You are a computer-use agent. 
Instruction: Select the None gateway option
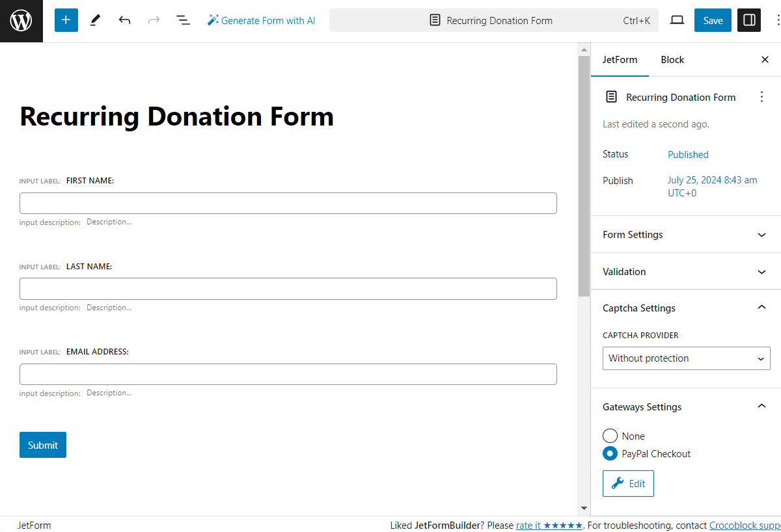pyautogui.click(x=610, y=436)
